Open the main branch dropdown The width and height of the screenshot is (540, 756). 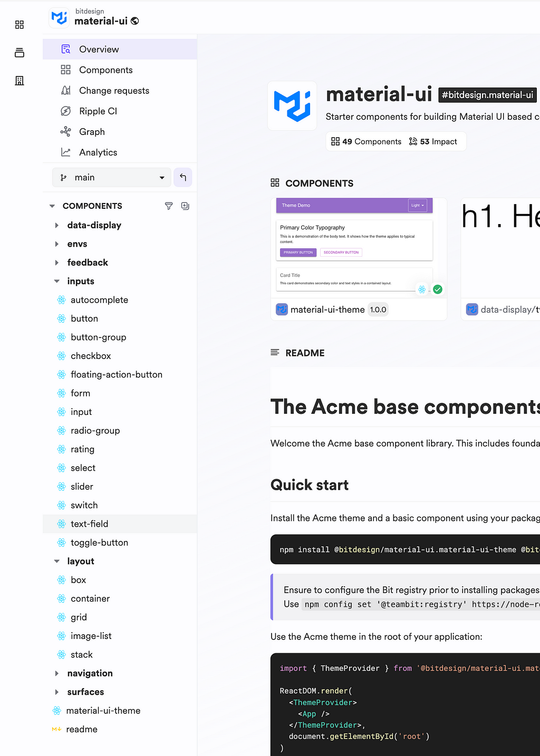(x=112, y=177)
